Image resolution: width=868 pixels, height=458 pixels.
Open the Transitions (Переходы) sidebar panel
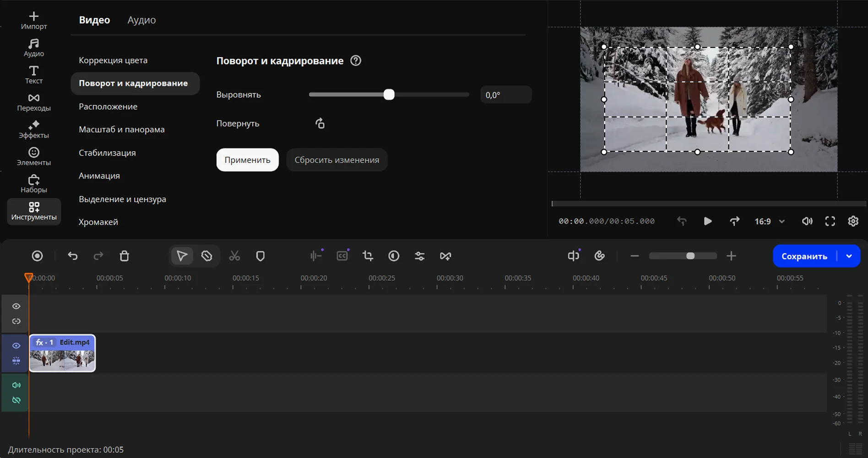pyautogui.click(x=33, y=102)
